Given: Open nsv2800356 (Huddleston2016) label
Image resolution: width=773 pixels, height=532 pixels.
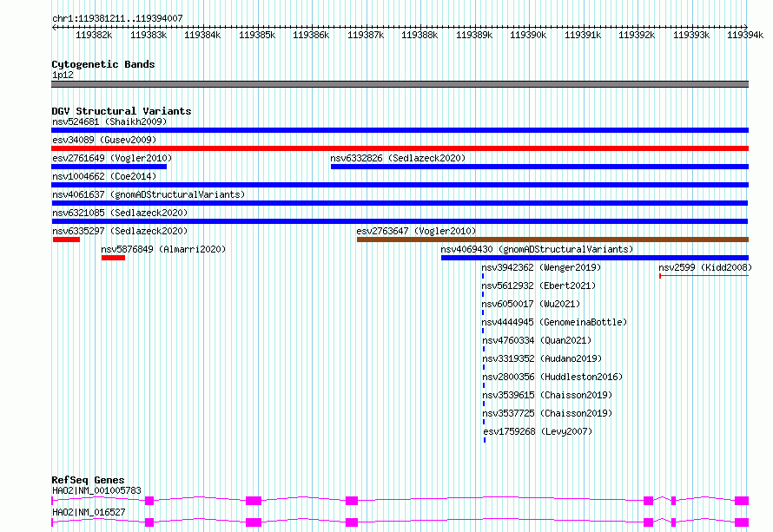Looking at the screenshot, I should tap(552, 377).
